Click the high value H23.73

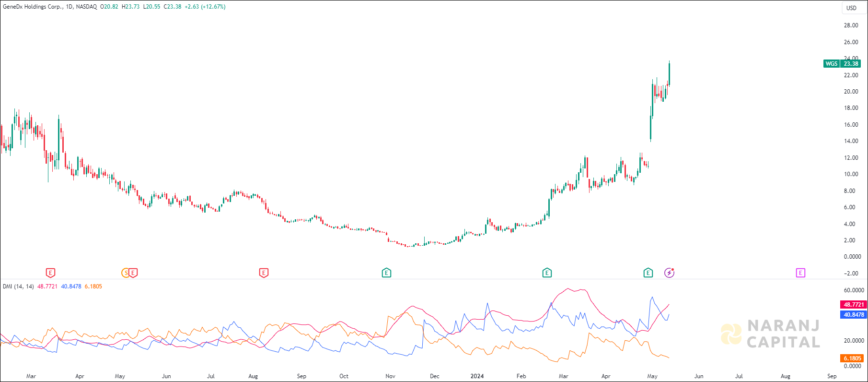tap(131, 7)
